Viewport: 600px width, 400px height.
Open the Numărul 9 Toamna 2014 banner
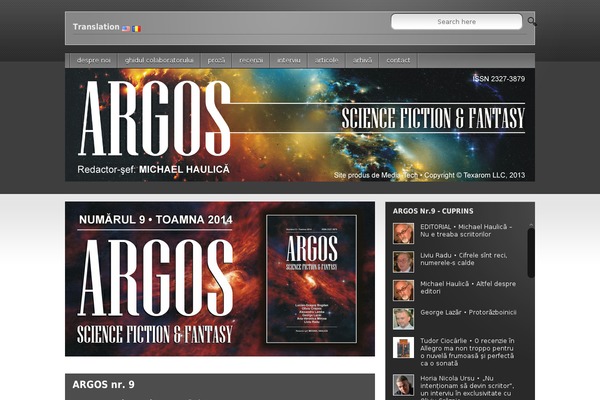point(220,279)
